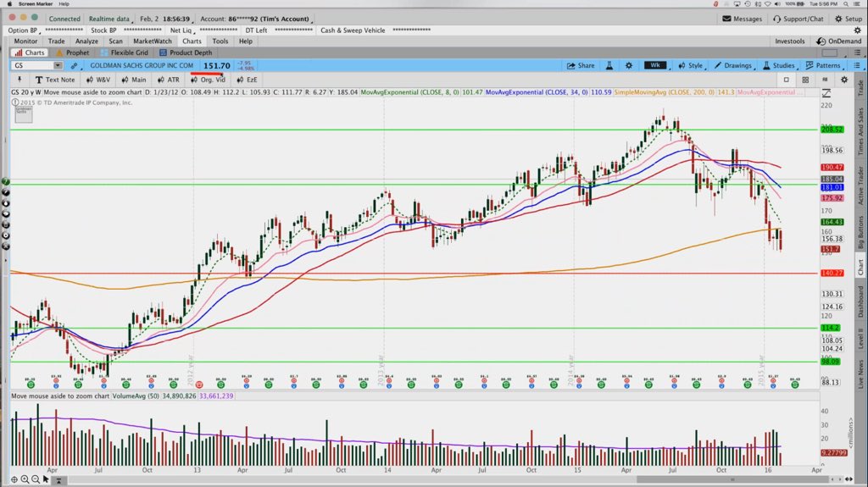The image size is (868, 487).
Task: Open Big Buttons side panel
Action: [861, 232]
